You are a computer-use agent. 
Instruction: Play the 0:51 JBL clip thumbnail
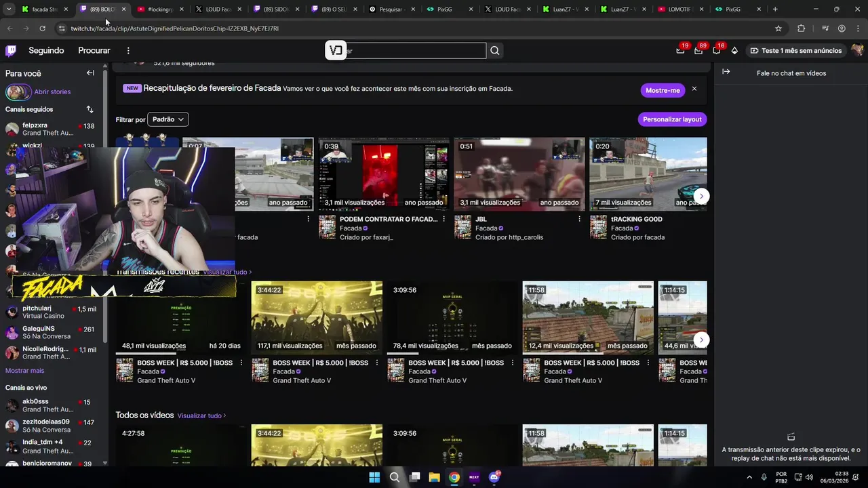pos(519,174)
